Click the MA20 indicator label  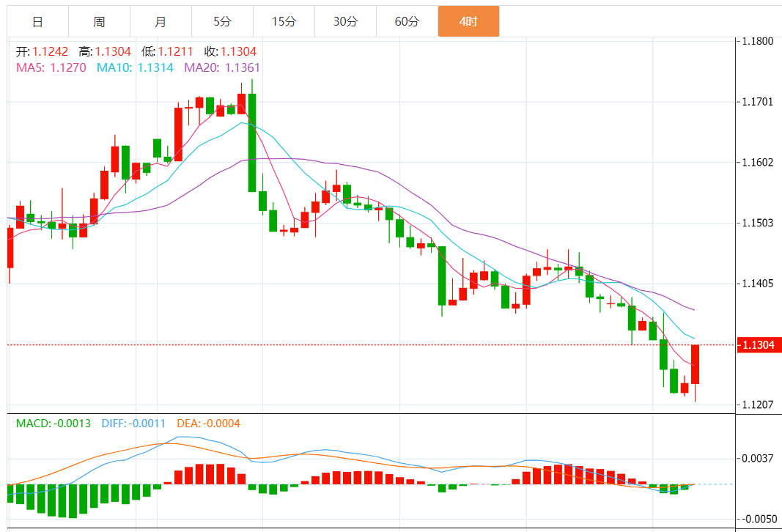click(222, 67)
